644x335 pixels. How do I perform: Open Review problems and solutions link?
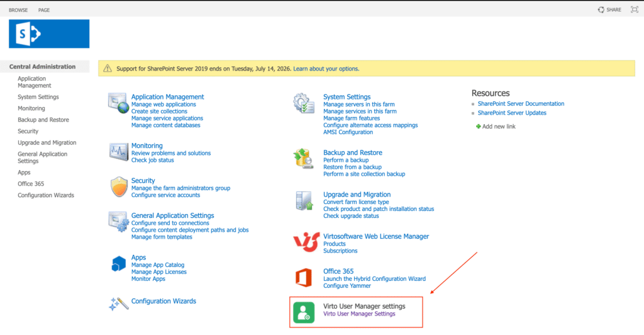(x=171, y=153)
